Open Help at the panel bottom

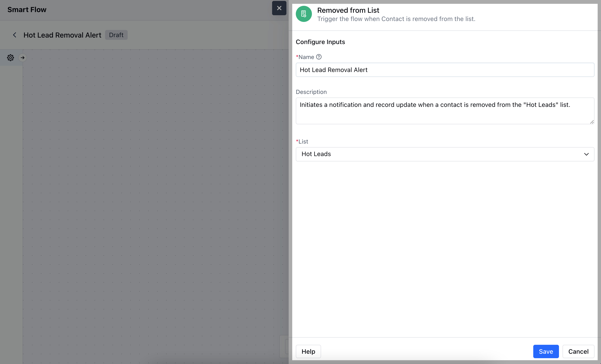[308, 351]
